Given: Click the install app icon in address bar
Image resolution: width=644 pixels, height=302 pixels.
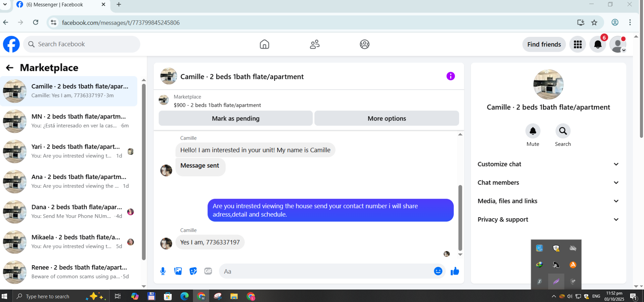Looking at the screenshot, I should click(581, 22).
